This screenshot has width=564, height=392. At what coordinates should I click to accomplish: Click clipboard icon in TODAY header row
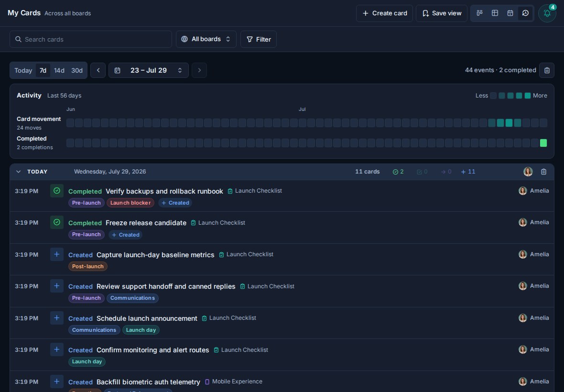(x=543, y=172)
